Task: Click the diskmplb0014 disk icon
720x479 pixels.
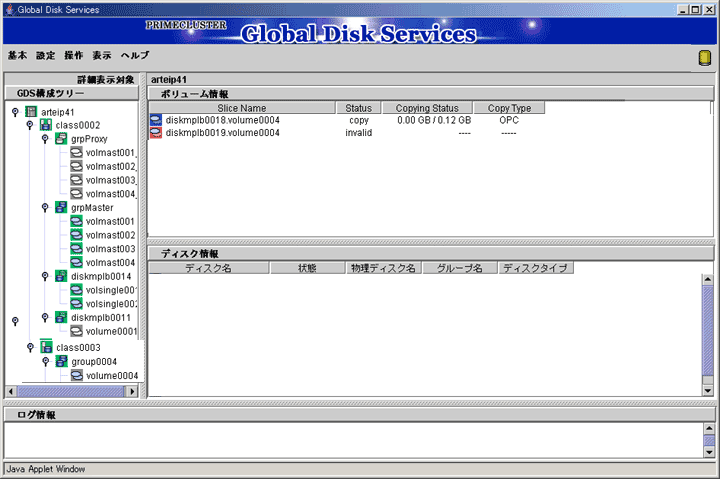Action: coord(61,276)
